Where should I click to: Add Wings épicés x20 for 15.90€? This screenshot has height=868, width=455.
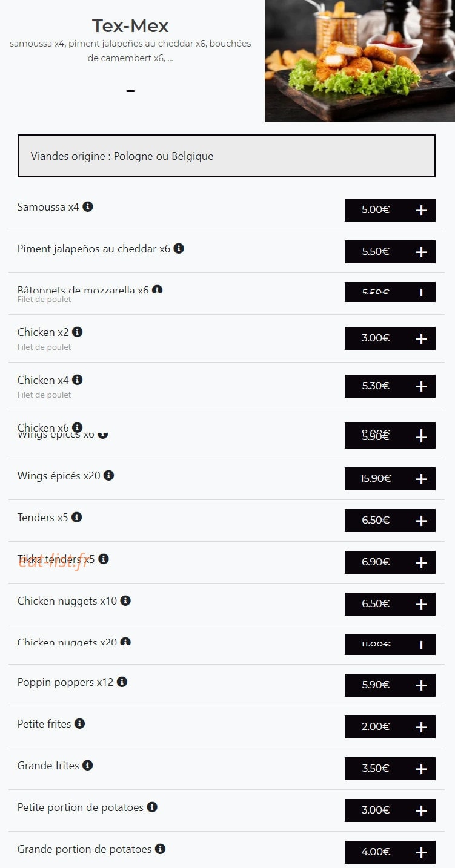[390, 479]
